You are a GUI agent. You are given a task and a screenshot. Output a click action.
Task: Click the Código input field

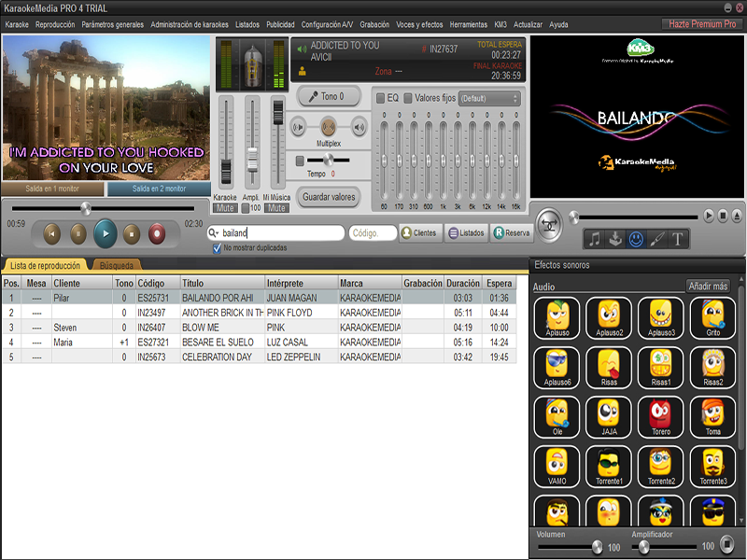point(373,232)
